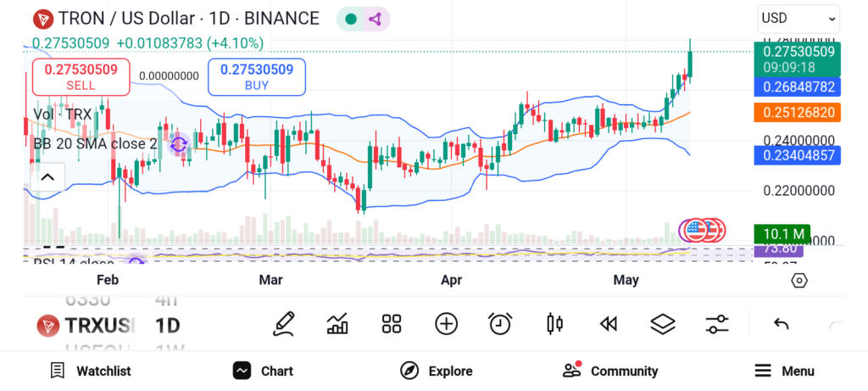The height and width of the screenshot is (391, 868).
Task: Open the layout grid icon
Action: point(392,323)
